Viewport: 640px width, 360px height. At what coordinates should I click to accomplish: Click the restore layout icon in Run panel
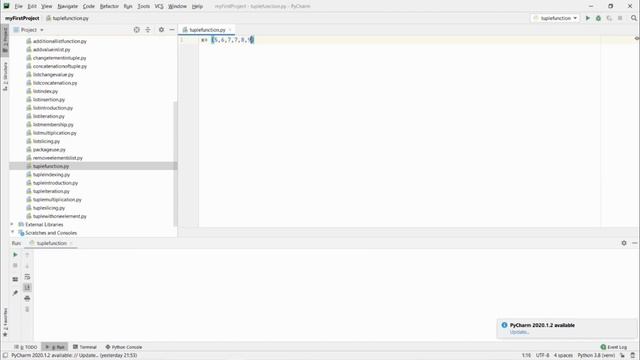15,279
